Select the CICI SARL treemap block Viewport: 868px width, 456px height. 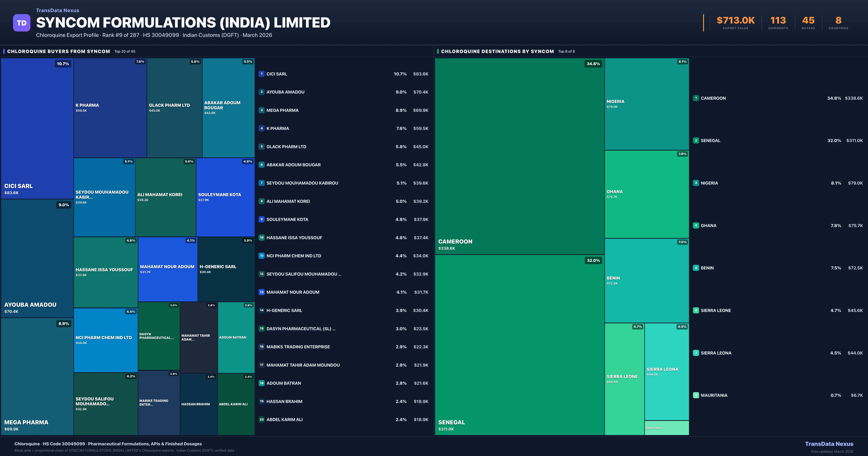click(37, 128)
